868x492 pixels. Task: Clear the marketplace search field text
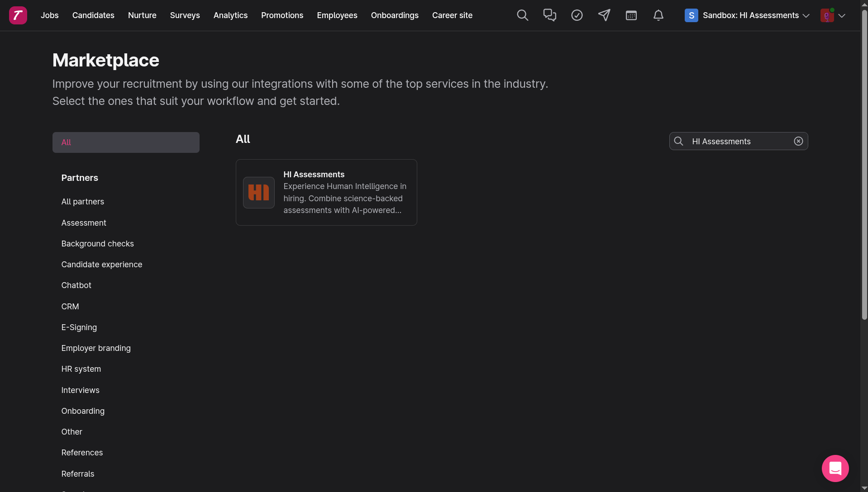pos(798,141)
